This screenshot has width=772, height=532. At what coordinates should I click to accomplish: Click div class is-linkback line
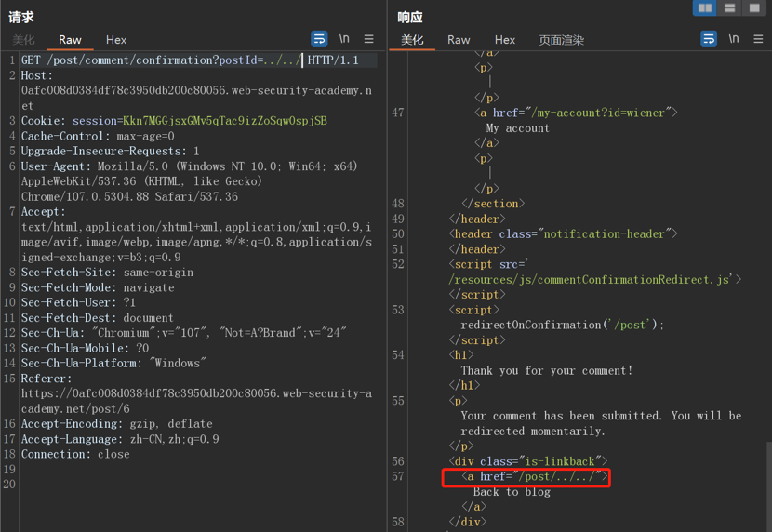[x=527, y=461]
